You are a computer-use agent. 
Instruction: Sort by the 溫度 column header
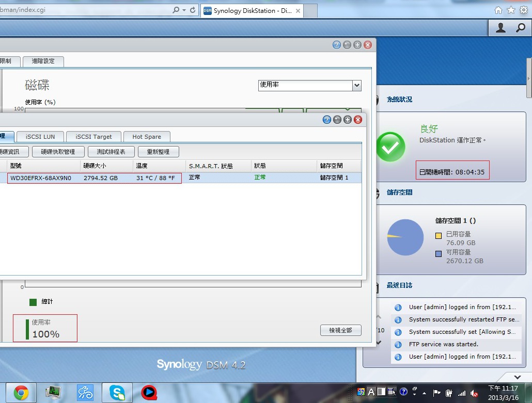coord(160,166)
